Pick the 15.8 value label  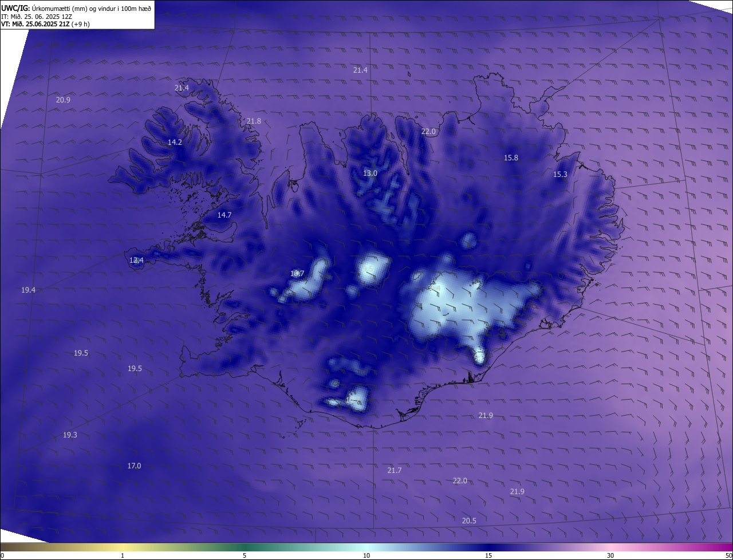511,157
